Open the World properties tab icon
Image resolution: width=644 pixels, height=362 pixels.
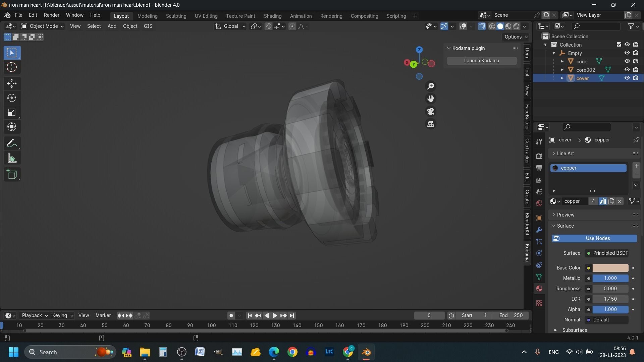click(539, 203)
